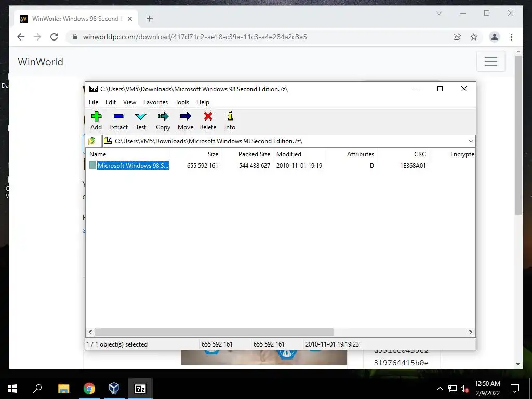This screenshot has height=399, width=532.
Task: Open Chrome three-dot menu
Action: (x=511, y=37)
